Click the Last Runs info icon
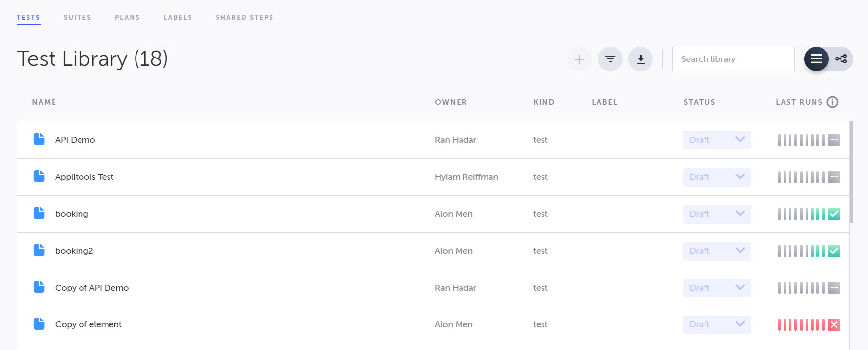Viewport: 868px width, 350px height. point(832,102)
